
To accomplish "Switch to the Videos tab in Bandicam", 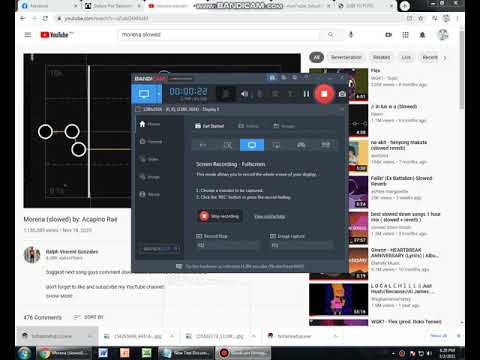I will coord(249,126).
